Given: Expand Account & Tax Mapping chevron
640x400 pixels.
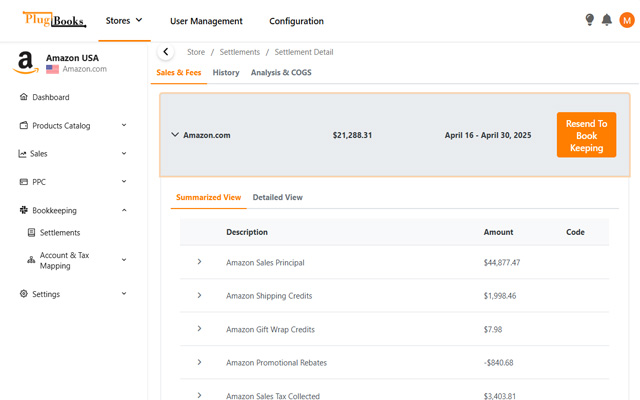Looking at the screenshot, I should coord(124,259).
